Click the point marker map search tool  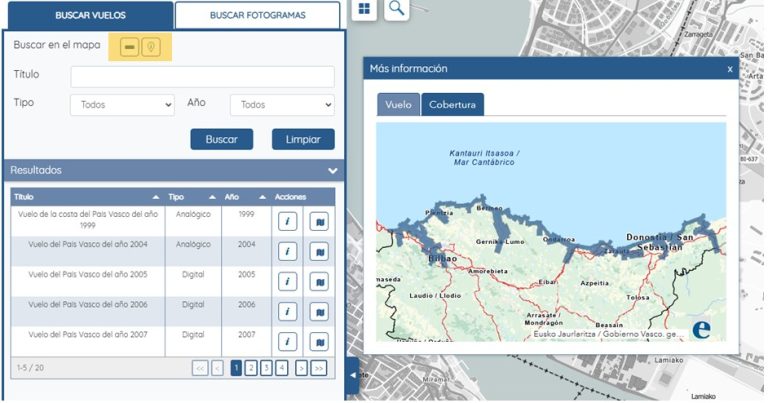pos(150,47)
